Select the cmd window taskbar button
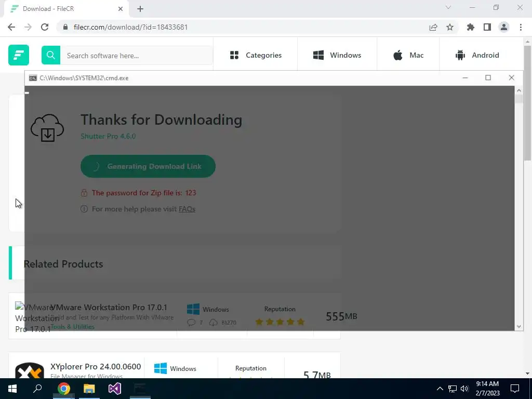 pyautogui.click(x=140, y=389)
